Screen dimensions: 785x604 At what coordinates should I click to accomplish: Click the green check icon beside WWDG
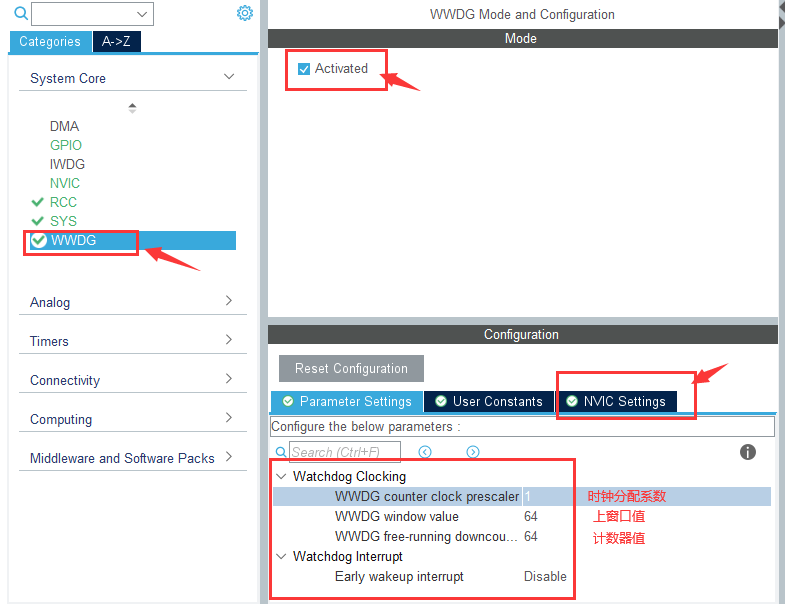click(39, 240)
